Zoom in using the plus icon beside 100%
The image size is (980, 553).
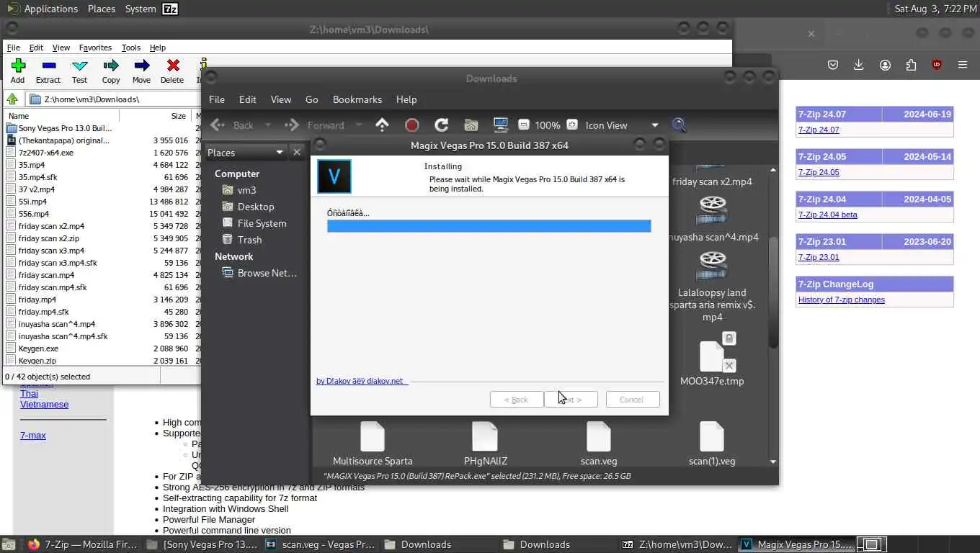click(x=572, y=125)
